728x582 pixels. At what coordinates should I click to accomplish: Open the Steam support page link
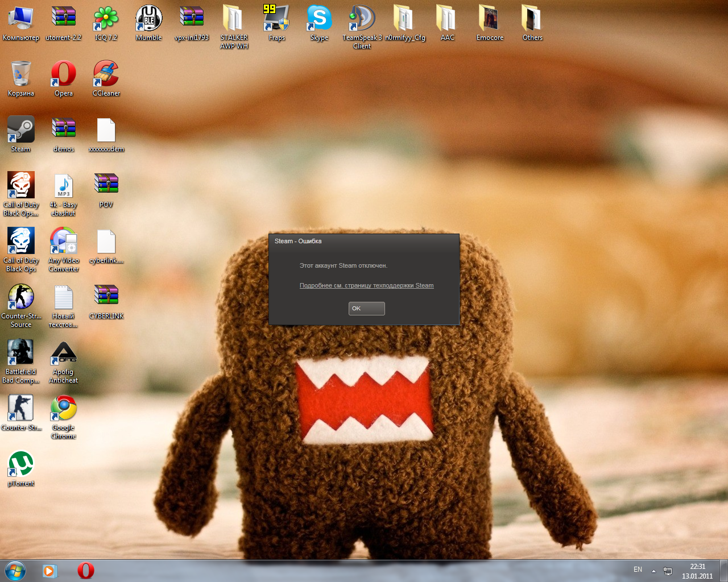coord(366,285)
